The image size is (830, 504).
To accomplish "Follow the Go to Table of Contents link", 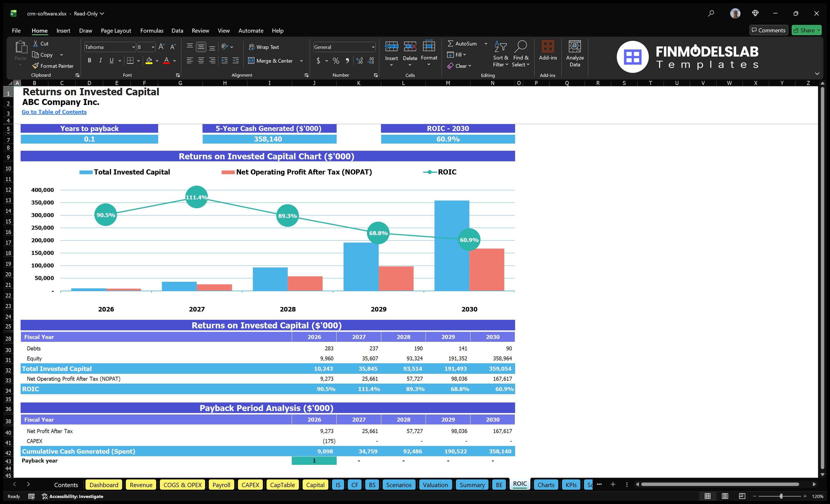I will pyautogui.click(x=54, y=112).
